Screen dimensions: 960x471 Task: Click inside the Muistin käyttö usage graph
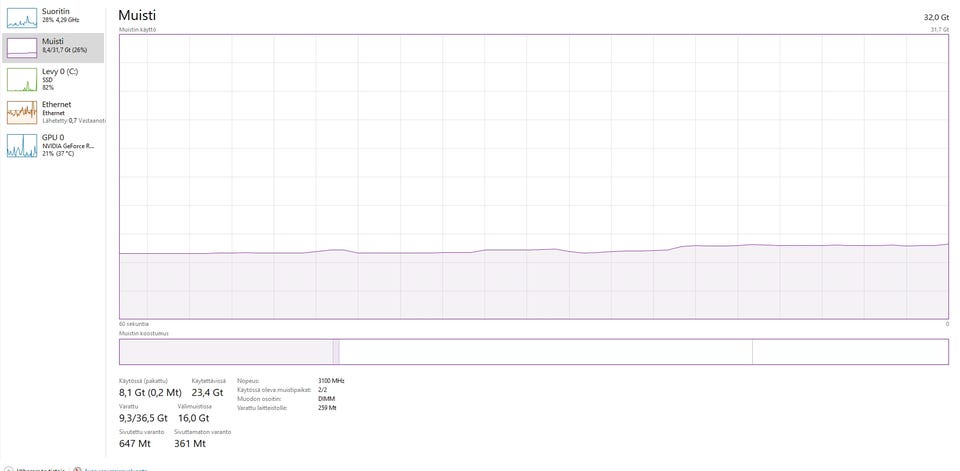(534, 176)
